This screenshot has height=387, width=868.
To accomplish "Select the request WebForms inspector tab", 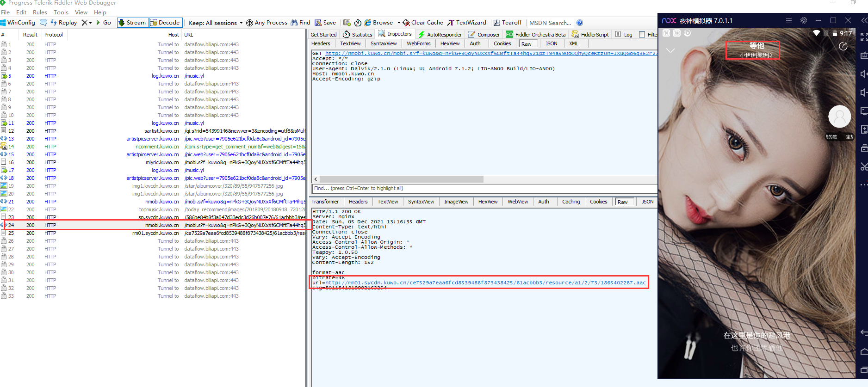I will [x=418, y=43].
